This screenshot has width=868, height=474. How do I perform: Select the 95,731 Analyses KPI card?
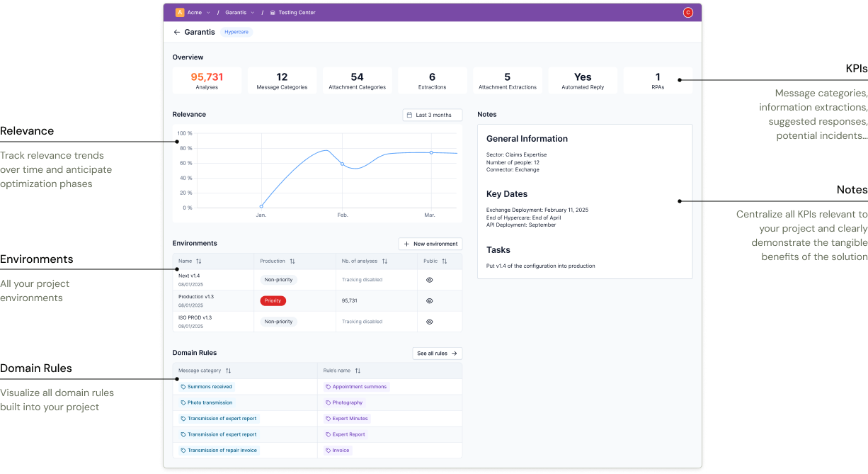207,80
